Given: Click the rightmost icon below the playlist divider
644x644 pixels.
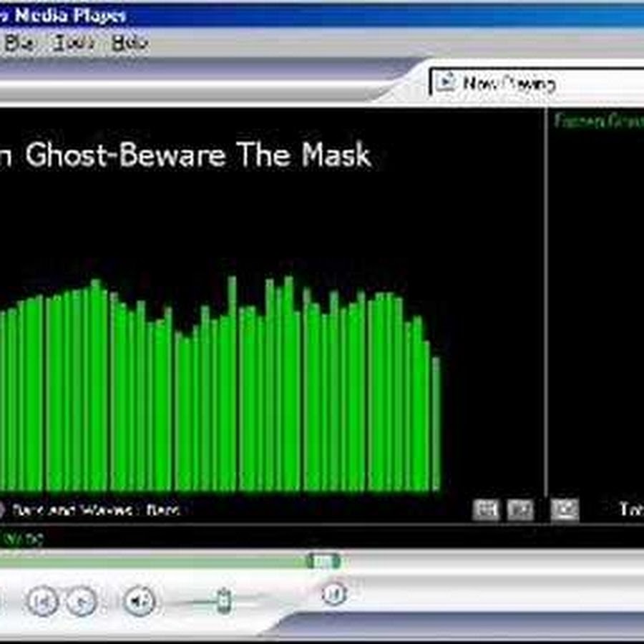Looking at the screenshot, I should point(565,509).
